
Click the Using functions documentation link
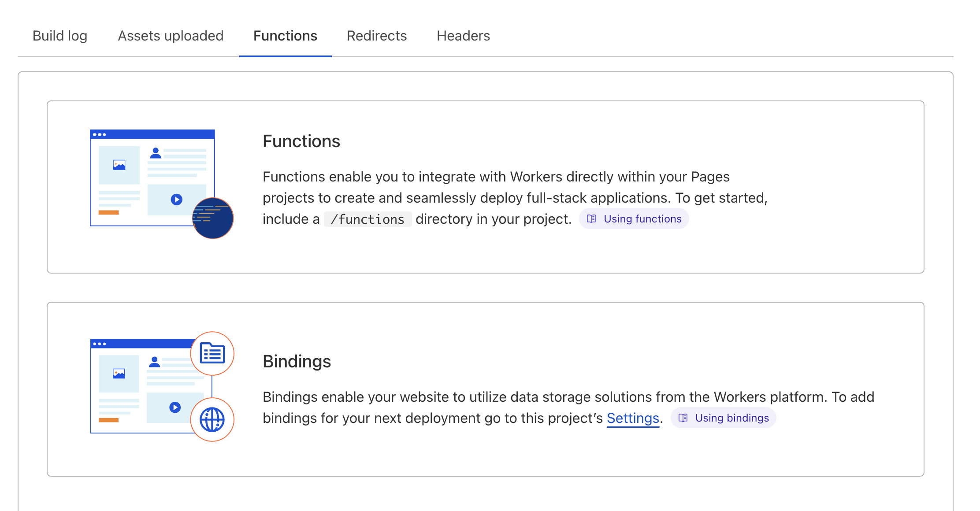[642, 219]
